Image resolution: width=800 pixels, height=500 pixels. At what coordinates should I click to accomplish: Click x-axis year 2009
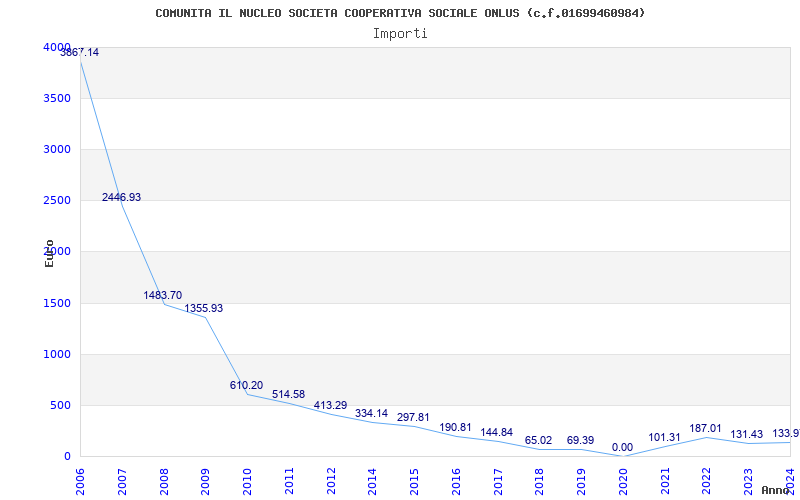click(206, 482)
